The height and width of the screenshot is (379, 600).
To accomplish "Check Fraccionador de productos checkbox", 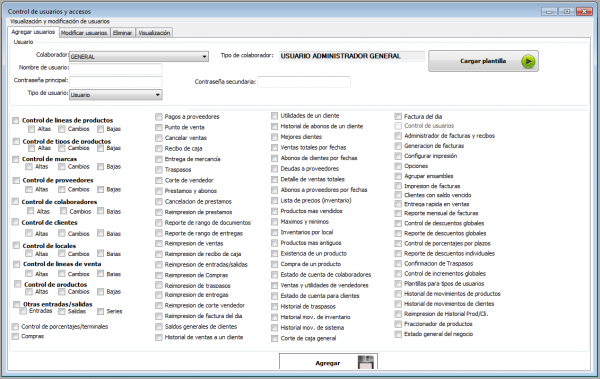I will (398, 324).
